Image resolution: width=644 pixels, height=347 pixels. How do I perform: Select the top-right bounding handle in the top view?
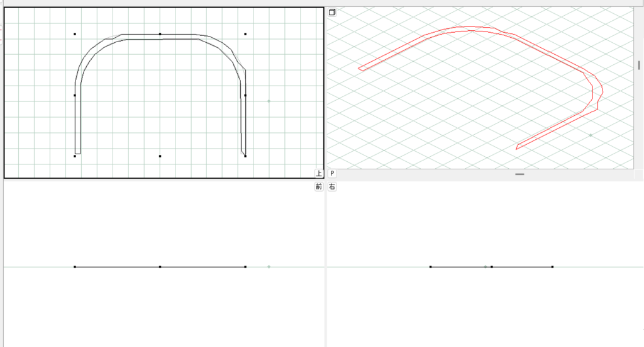click(x=245, y=34)
